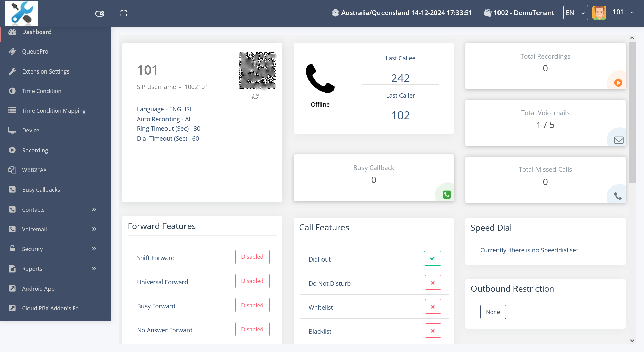The image size is (644, 352).
Task: Click the wrench logo in top-left corner
Action: pyautogui.click(x=21, y=13)
